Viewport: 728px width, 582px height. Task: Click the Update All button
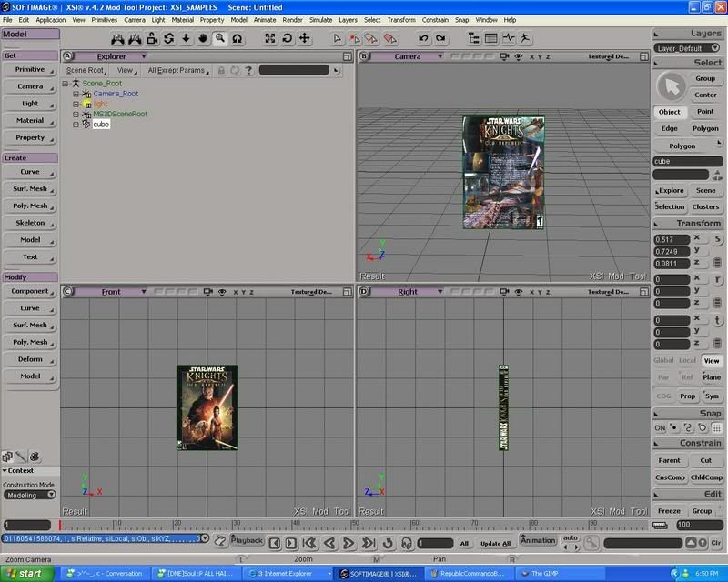click(x=495, y=544)
